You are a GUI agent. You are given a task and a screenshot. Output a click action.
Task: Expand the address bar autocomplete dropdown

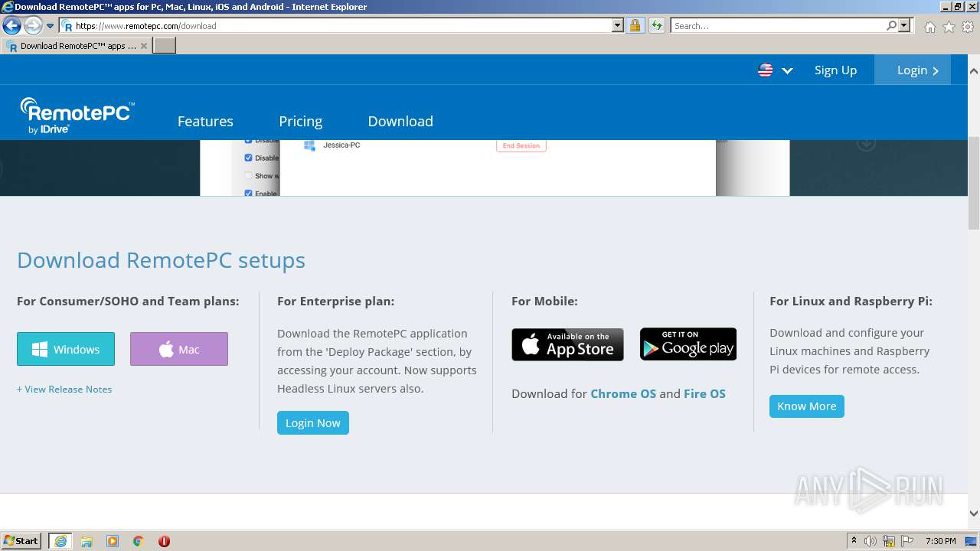click(618, 26)
